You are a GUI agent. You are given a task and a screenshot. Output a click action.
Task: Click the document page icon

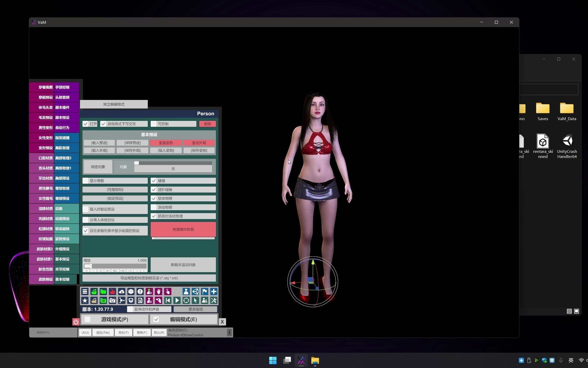(140, 301)
